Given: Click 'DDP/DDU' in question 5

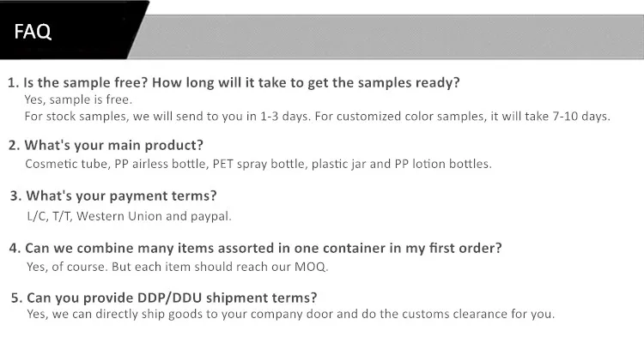Looking at the screenshot, I should point(170,298).
